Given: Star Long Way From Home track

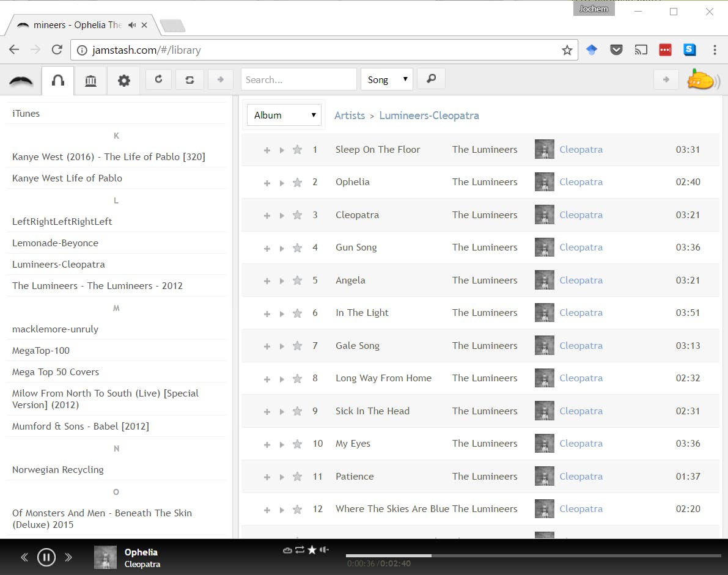Looking at the screenshot, I should 298,379.
